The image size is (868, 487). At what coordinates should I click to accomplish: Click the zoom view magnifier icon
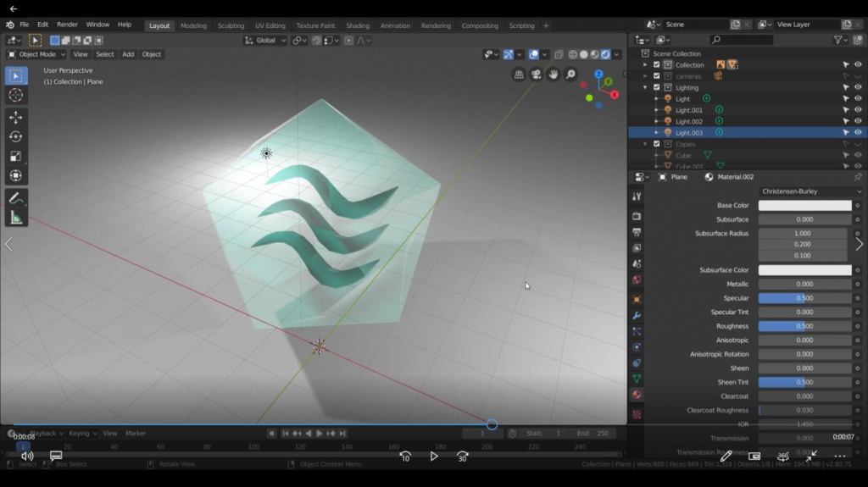pyautogui.click(x=570, y=75)
